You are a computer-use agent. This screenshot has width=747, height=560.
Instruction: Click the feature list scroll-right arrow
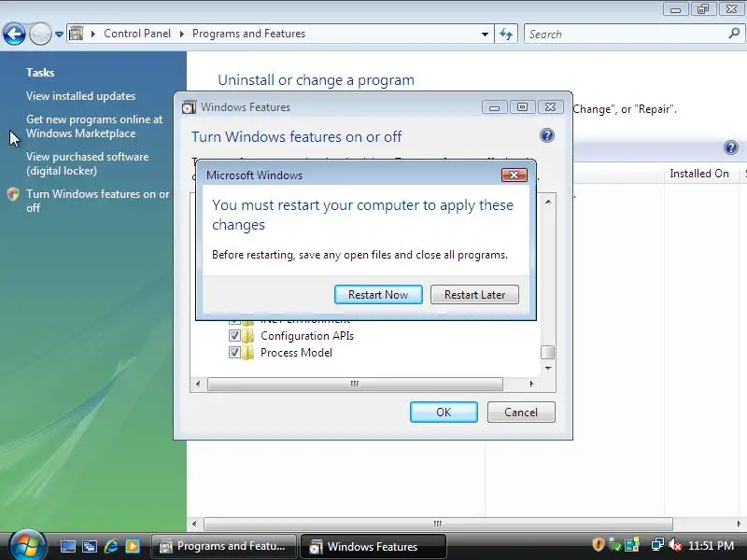(x=531, y=384)
